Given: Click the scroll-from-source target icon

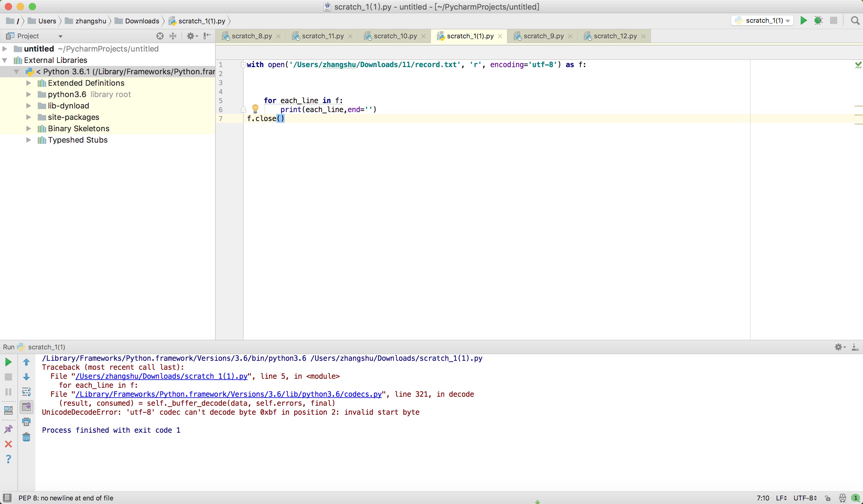Looking at the screenshot, I should tap(160, 36).
